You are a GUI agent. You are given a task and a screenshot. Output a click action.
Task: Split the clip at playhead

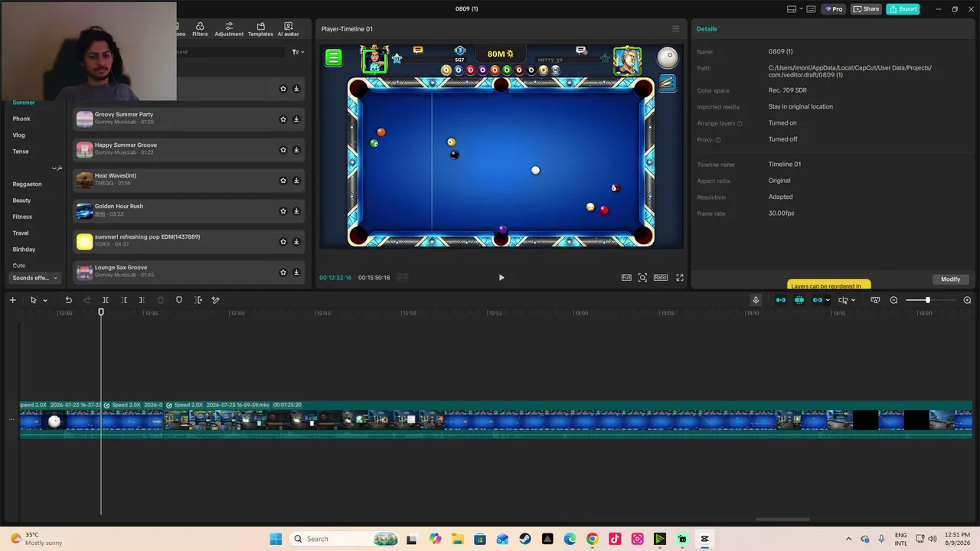point(106,300)
